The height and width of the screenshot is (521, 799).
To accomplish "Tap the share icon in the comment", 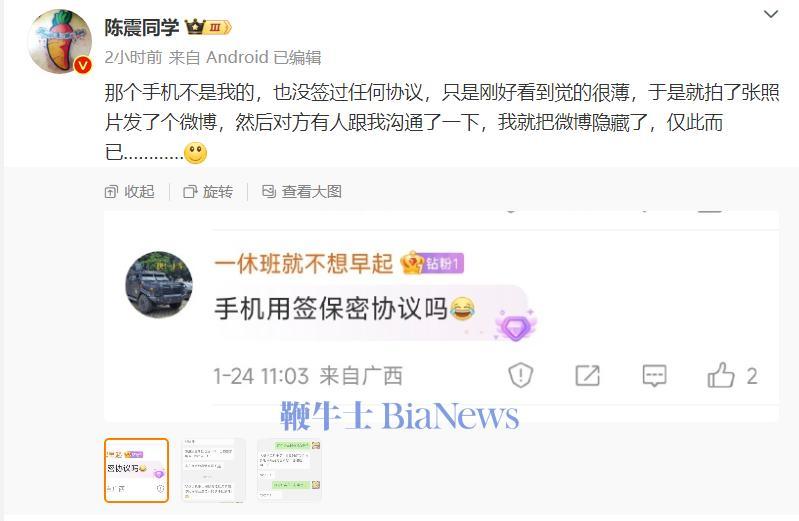I will (588, 376).
